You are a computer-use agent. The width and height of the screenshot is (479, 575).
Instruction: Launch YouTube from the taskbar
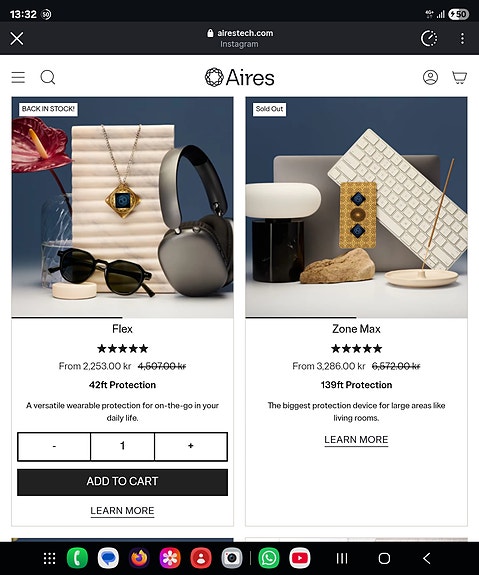pyautogui.click(x=300, y=558)
